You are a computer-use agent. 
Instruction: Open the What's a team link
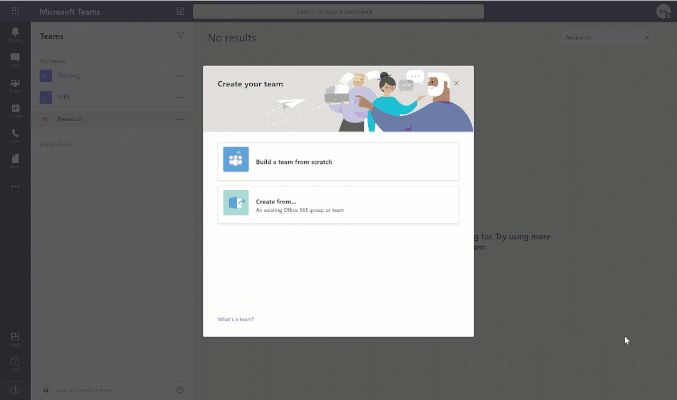coord(235,319)
